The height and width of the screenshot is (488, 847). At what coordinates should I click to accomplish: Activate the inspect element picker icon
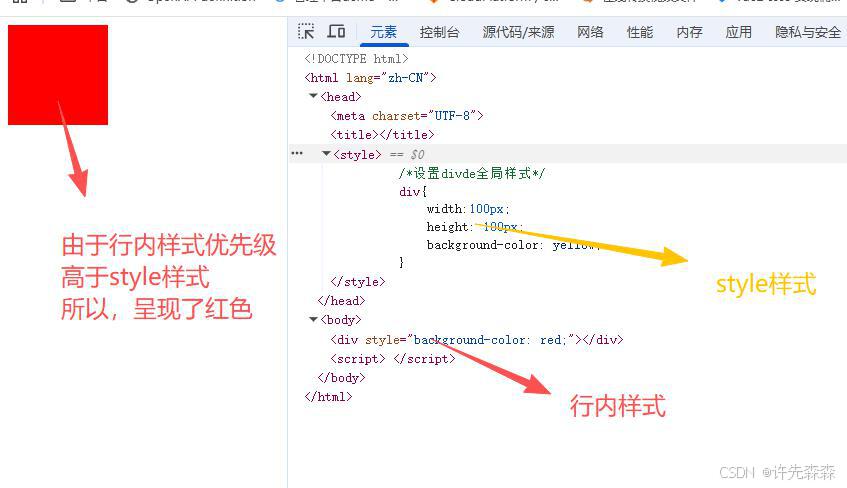click(306, 31)
